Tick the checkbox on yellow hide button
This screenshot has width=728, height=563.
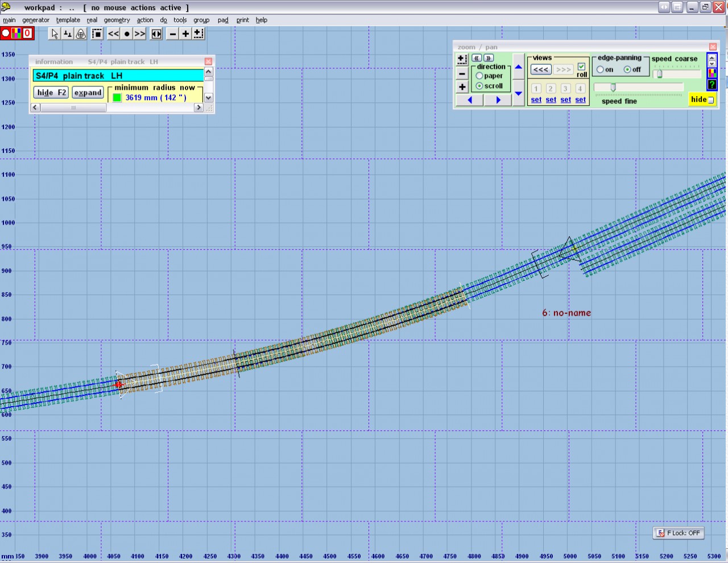click(x=711, y=100)
